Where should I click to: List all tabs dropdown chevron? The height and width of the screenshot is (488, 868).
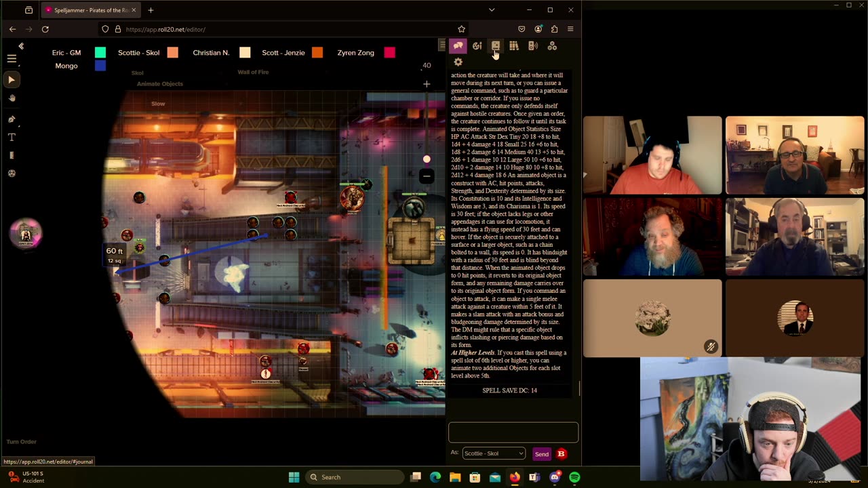492,10
